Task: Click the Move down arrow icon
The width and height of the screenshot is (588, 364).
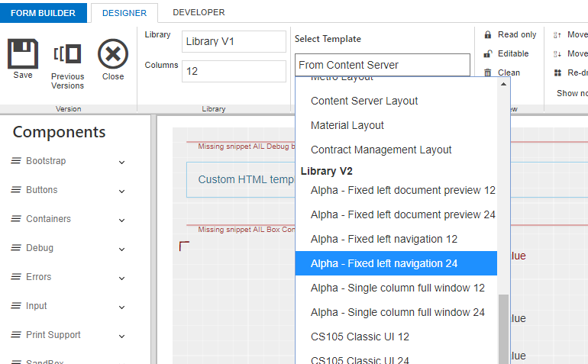Action: point(557,54)
